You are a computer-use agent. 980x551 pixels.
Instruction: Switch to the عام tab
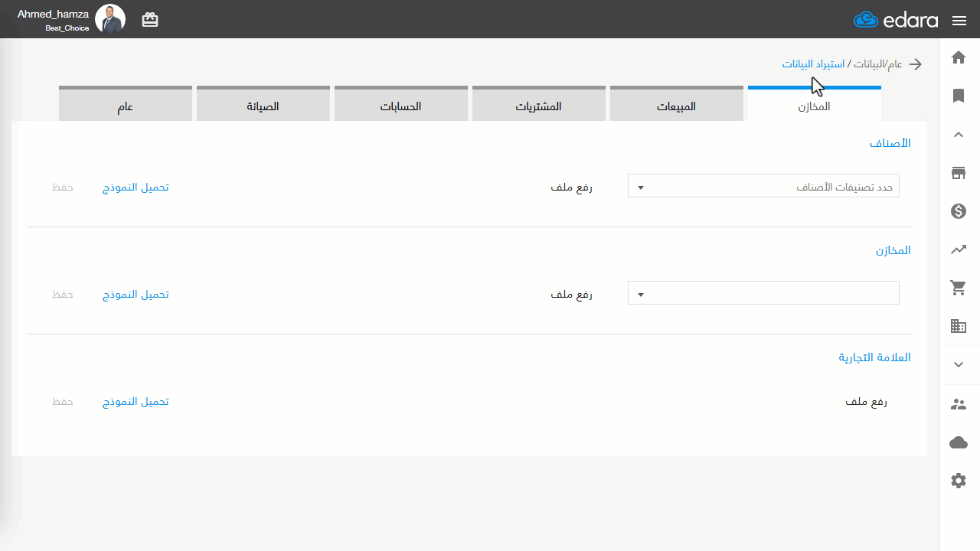pos(126,103)
